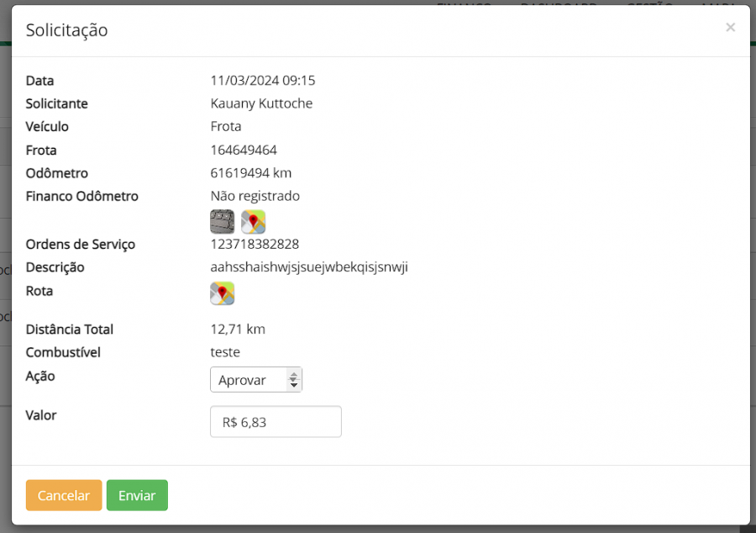Click the fleet number 164649464
This screenshot has width=756, height=533.
[244, 150]
